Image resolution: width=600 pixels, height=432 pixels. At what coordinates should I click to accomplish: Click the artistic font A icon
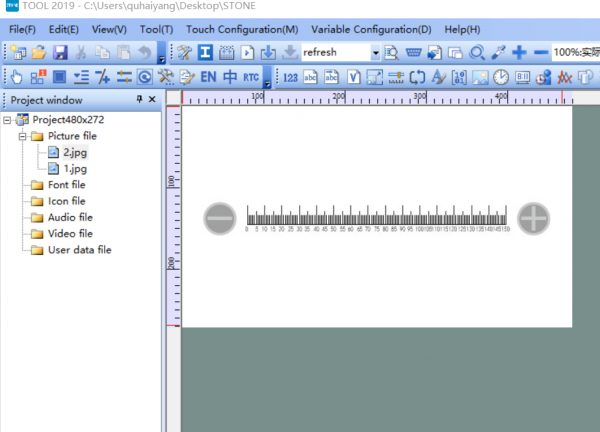point(438,77)
